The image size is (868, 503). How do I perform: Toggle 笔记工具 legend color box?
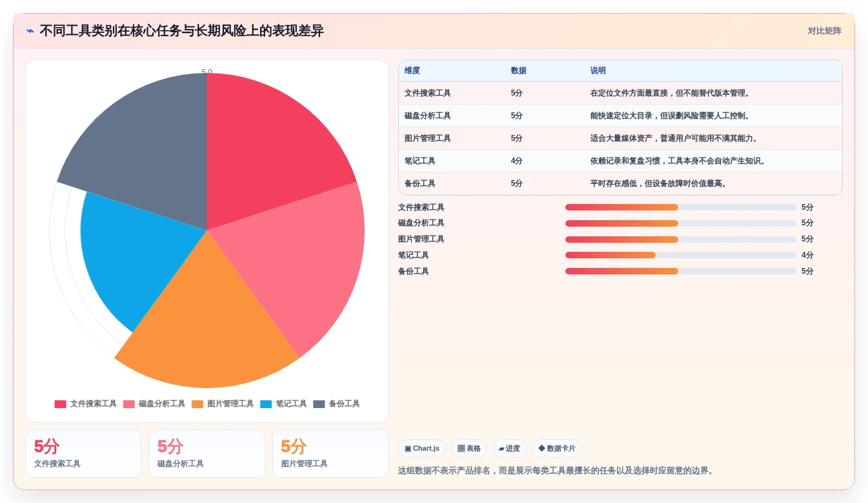[x=266, y=404]
